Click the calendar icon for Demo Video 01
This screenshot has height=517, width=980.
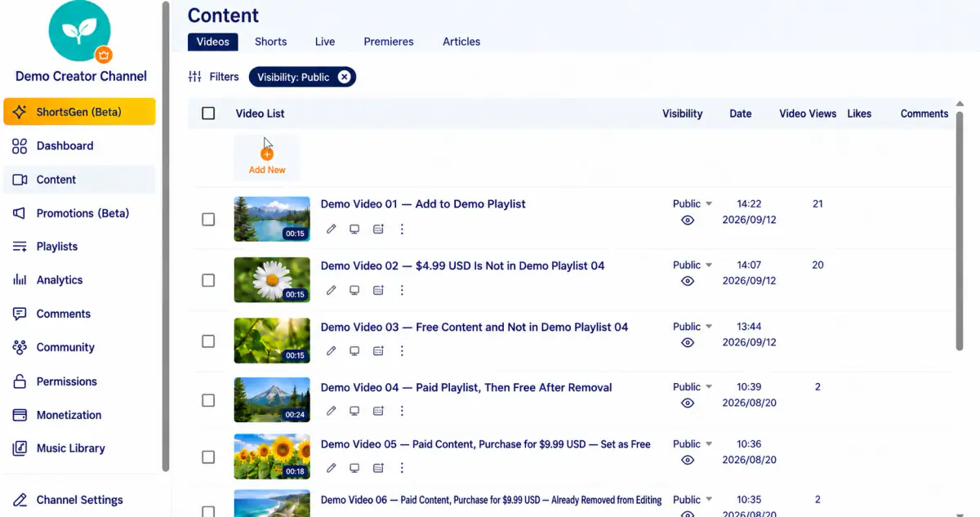coord(378,230)
